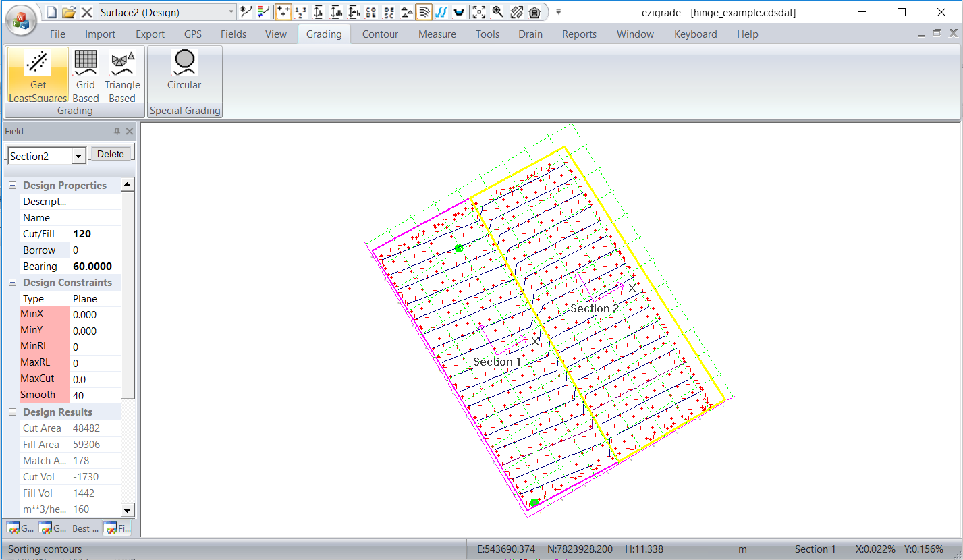Click the ezigrade application menu orb
Viewport: 963px width, 560px height.
pos(21,21)
